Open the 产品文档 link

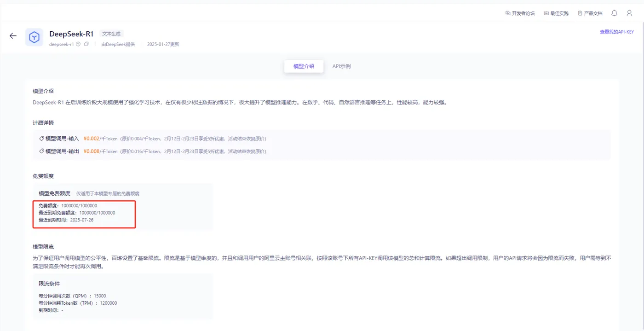[593, 13]
